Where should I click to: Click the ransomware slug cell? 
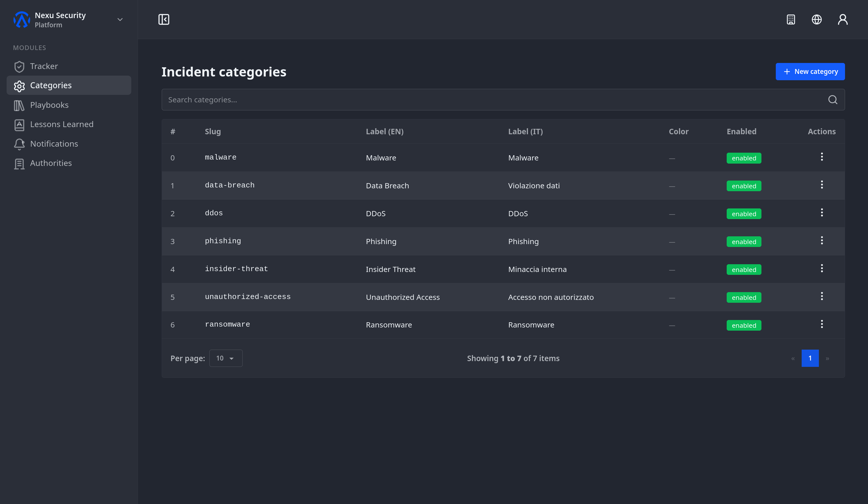pyautogui.click(x=227, y=325)
